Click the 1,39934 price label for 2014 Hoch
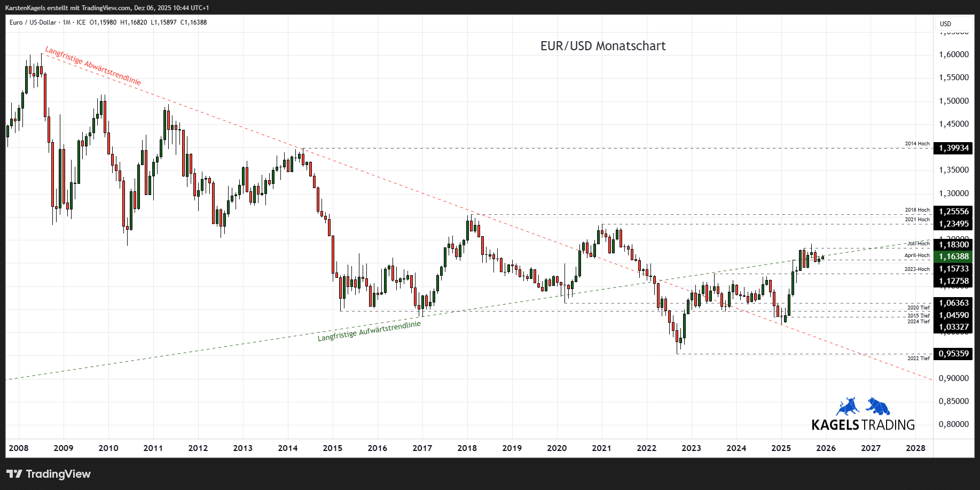 point(953,148)
